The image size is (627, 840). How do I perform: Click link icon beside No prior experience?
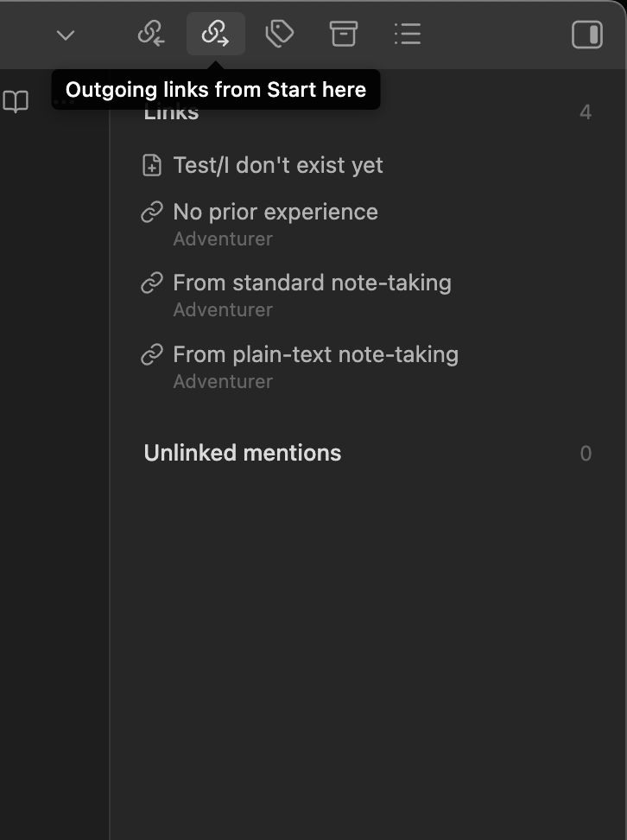tap(152, 212)
